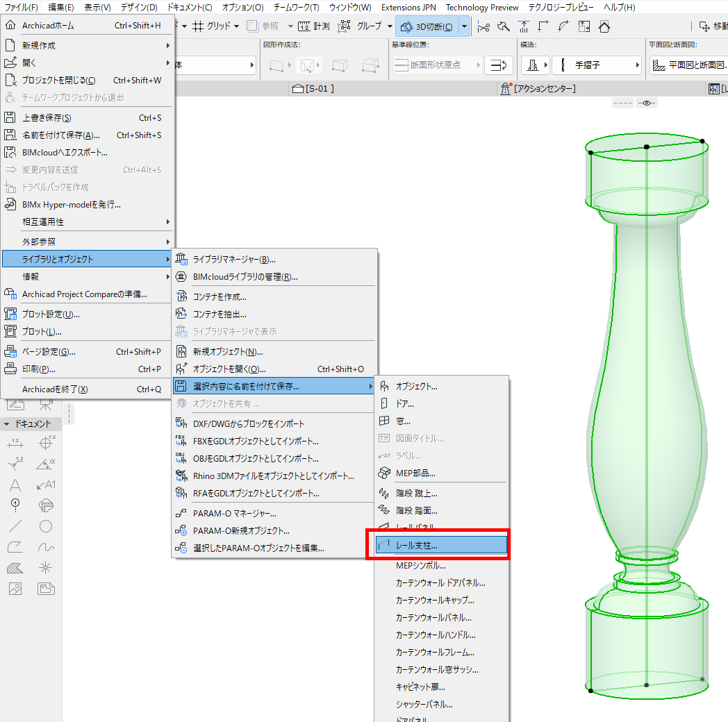Open the 3D cutaway dropdown arrow
This screenshot has width=728, height=722.
coord(464,26)
